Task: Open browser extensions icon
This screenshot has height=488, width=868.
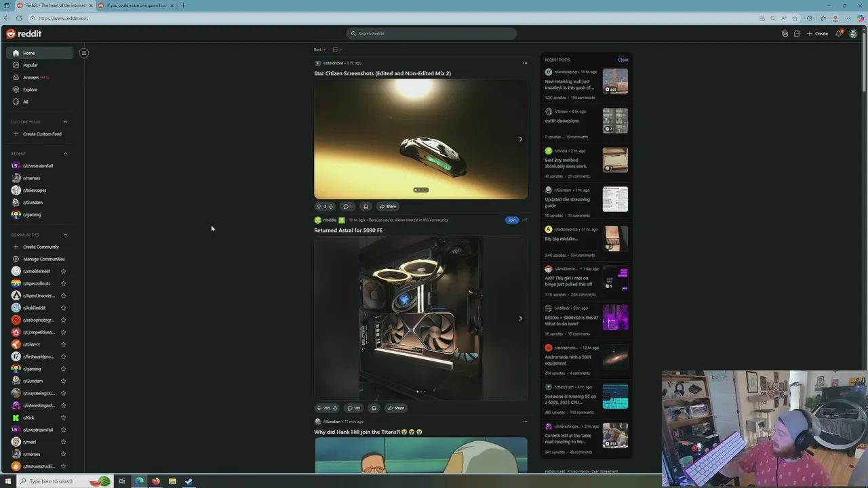Action: coord(809,18)
